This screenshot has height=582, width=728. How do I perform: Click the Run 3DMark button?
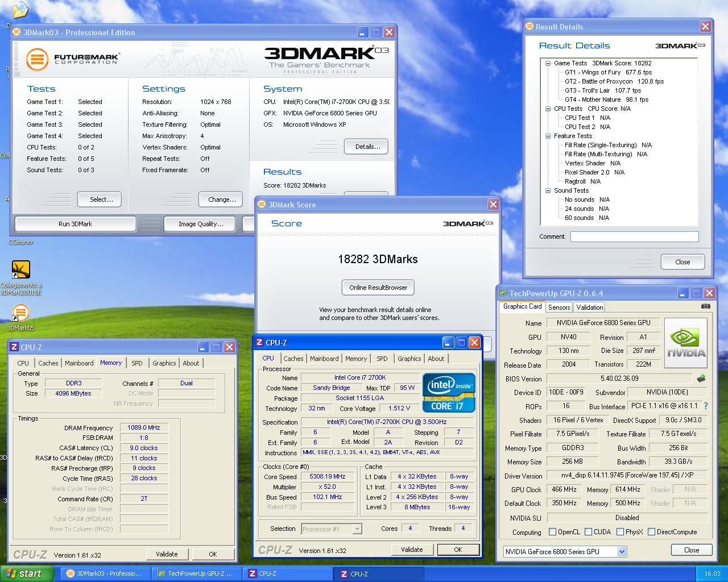(x=75, y=224)
